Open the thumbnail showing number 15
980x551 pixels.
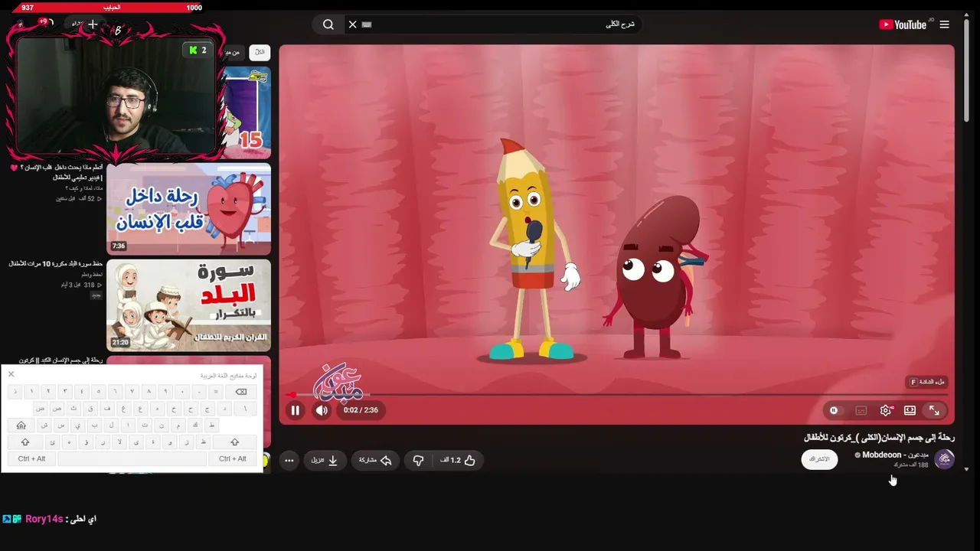[247, 112]
